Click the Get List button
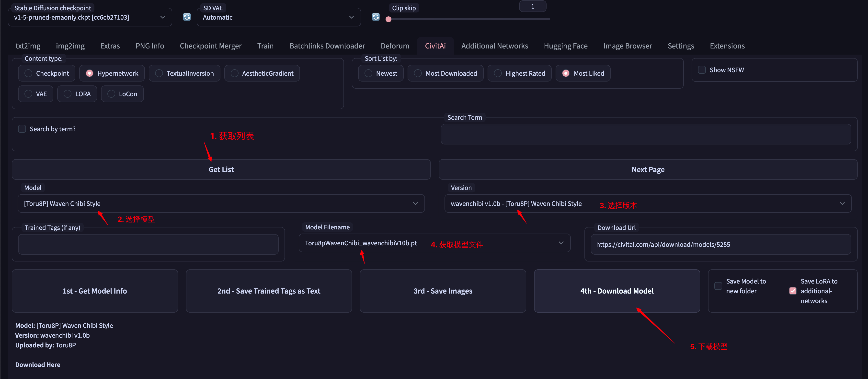The width and height of the screenshot is (868, 379). click(221, 169)
